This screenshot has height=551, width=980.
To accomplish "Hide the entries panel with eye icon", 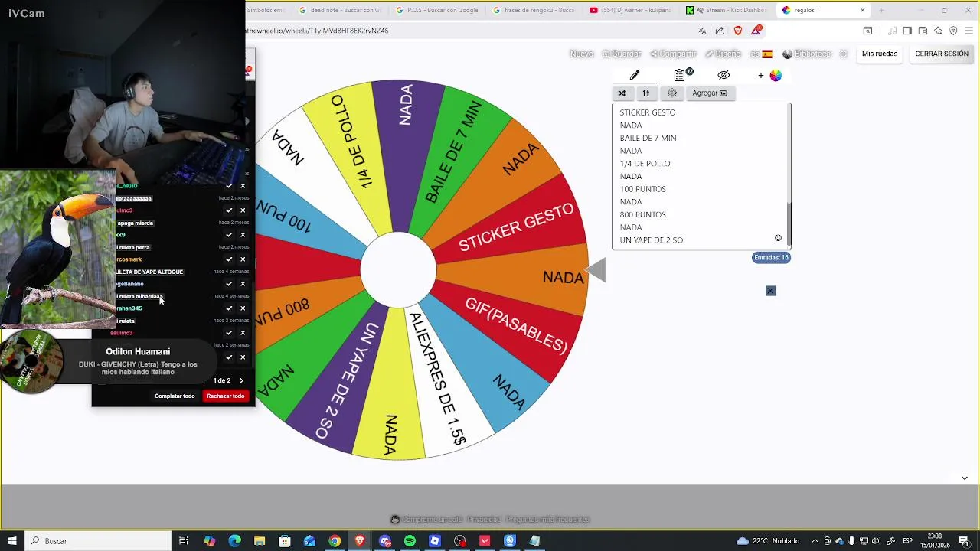I will point(724,75).
